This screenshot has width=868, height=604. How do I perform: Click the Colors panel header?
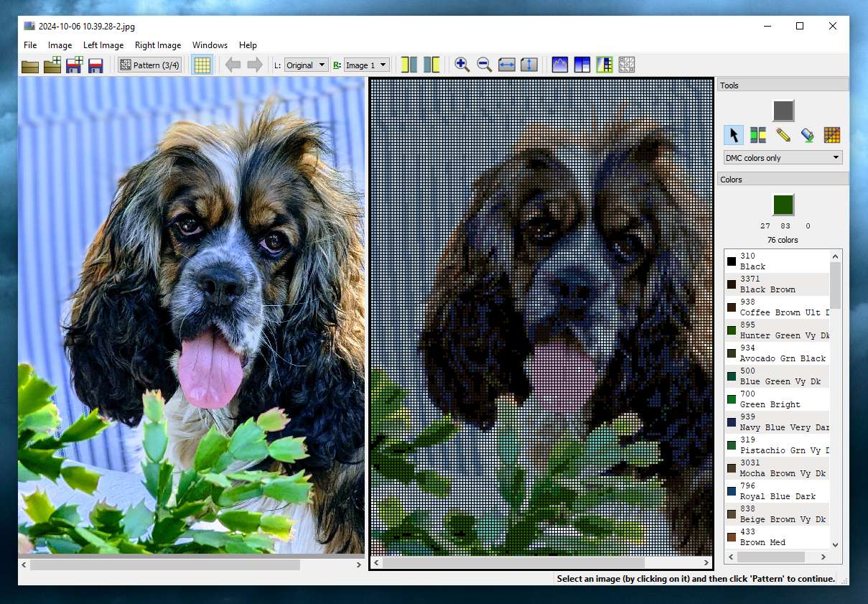point(783,180)
